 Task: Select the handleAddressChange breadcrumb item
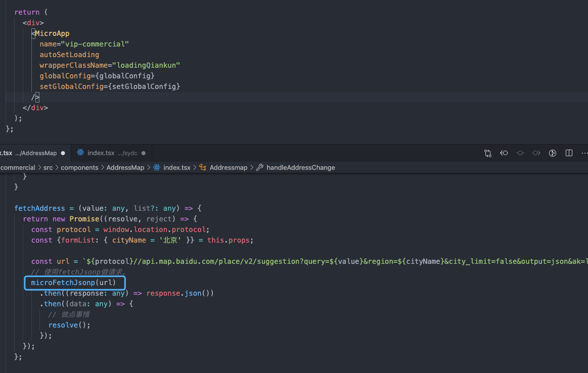point(301,168)
